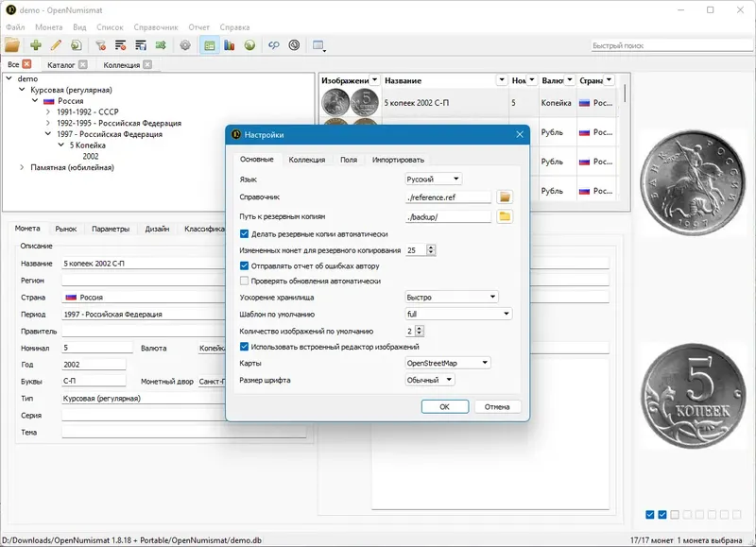
Task: Click the coin thumbnails in the first table row
Action: pos(351,102)
